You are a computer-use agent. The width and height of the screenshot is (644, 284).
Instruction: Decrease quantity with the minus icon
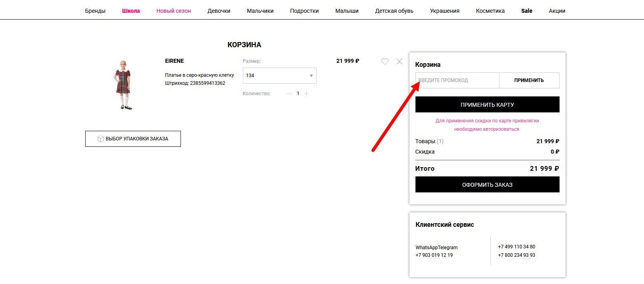pos(289,94)
